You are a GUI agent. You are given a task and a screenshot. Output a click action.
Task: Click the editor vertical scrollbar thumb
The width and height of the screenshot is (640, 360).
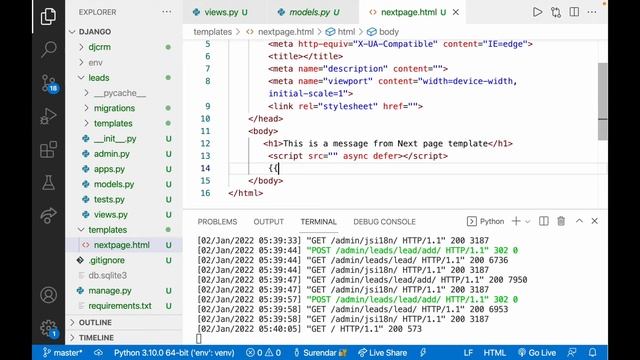point(602,101)
